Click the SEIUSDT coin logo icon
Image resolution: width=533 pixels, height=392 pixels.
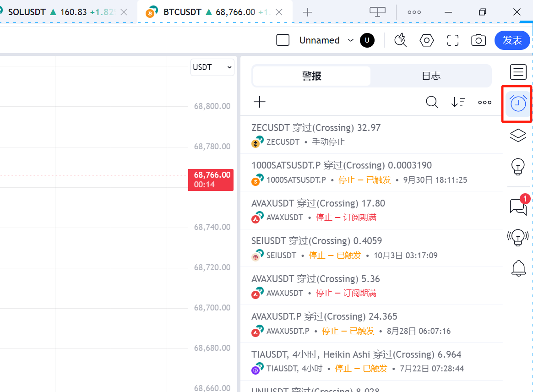point(257,256)
